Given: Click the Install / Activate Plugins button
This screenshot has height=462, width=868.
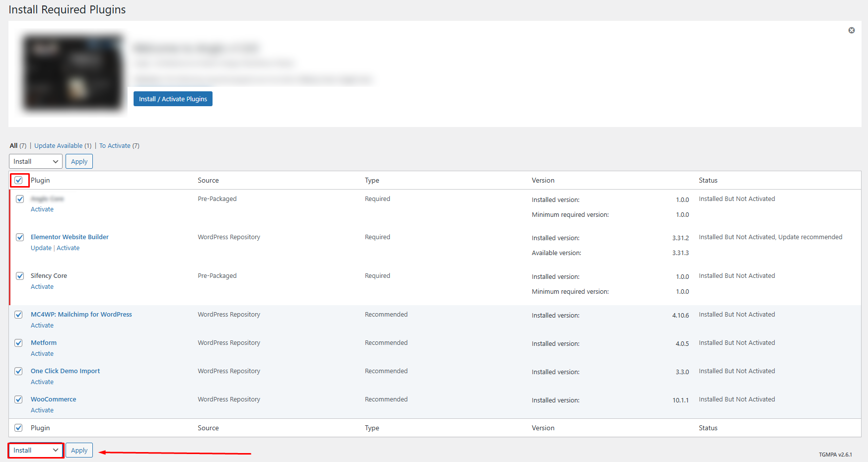Looking at the screenshot, I should tap(173, 99).
